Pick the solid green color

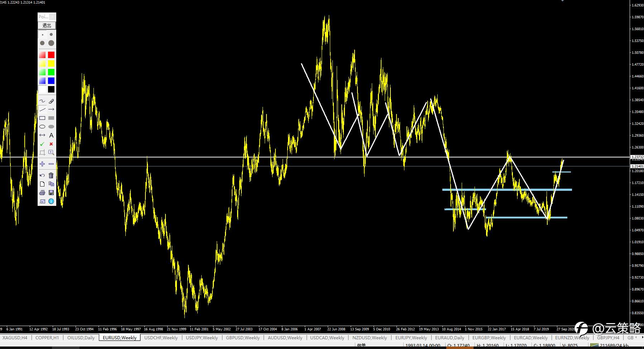pos(51,72)
